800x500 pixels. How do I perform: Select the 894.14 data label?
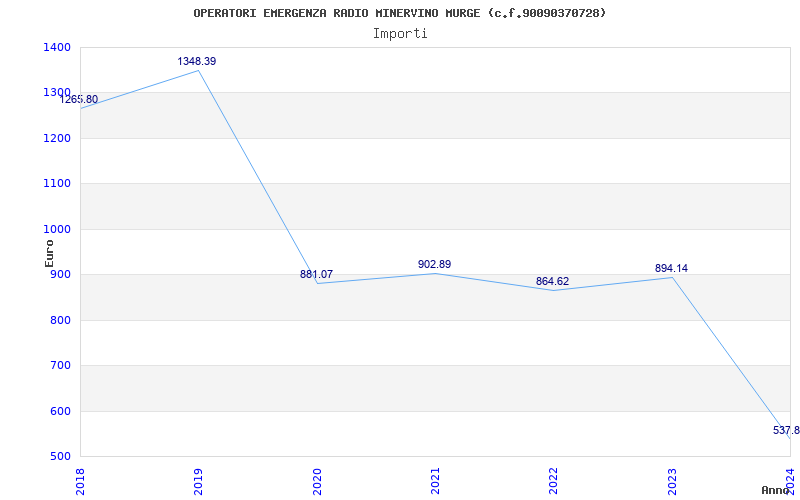pos(671,268)
